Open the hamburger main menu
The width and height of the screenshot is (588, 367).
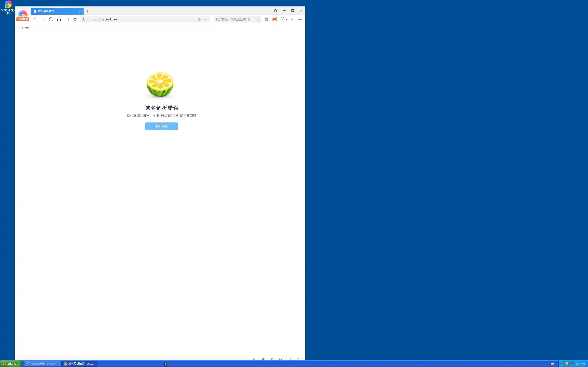(x=300, y=19)
